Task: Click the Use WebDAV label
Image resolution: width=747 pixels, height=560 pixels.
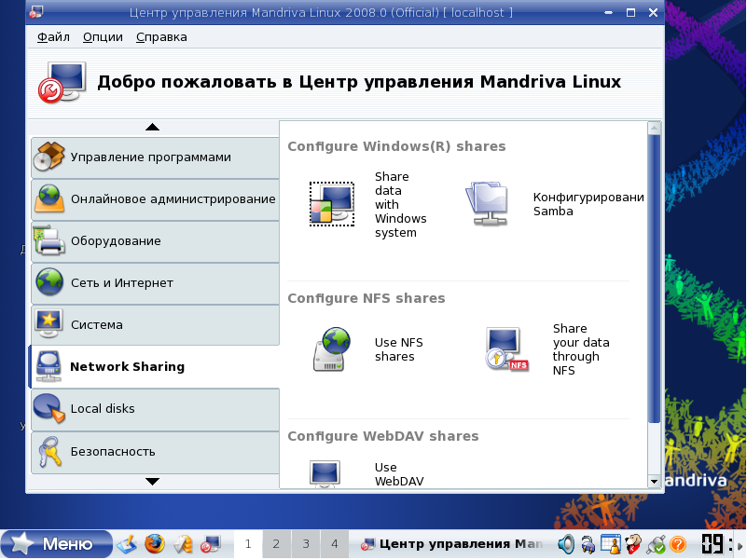Action: coord(399,474)
